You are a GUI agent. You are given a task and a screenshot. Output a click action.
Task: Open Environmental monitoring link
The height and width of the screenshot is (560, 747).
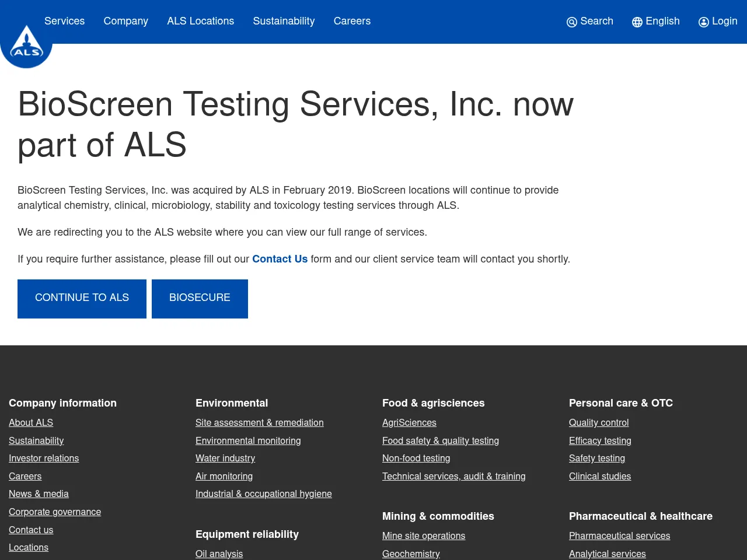[248, 442]
